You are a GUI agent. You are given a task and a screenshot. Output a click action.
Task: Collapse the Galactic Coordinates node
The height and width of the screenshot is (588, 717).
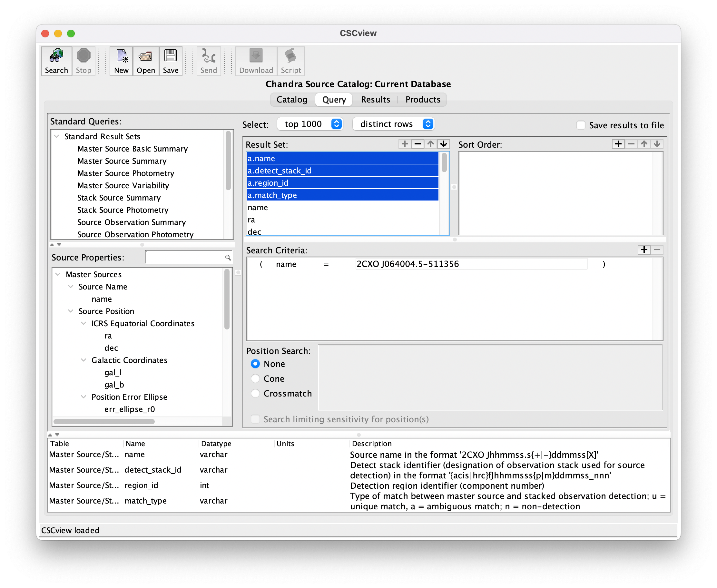coord(83,360)
